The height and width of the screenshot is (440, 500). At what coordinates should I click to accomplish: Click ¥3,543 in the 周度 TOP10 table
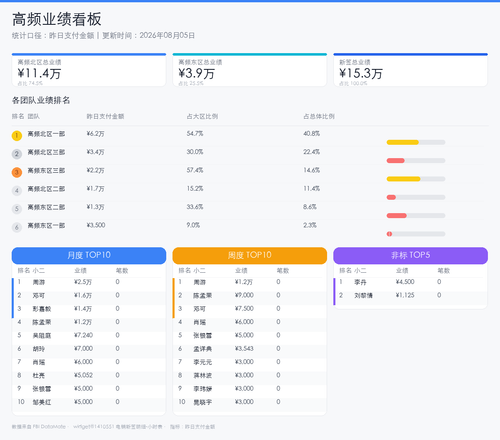coord(244,349)
